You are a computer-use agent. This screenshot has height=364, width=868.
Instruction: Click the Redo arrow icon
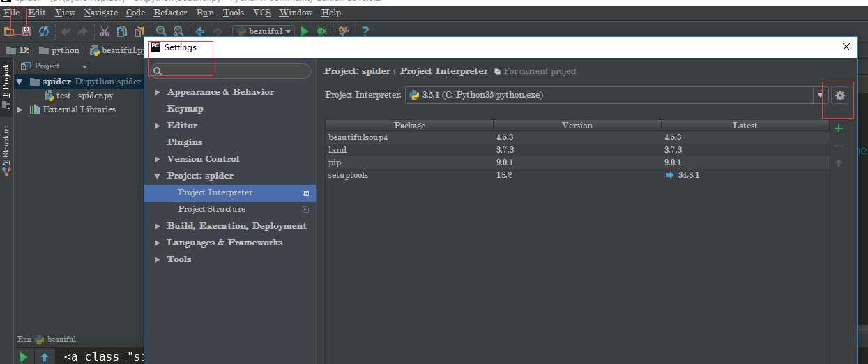click(x=83, y=31)
